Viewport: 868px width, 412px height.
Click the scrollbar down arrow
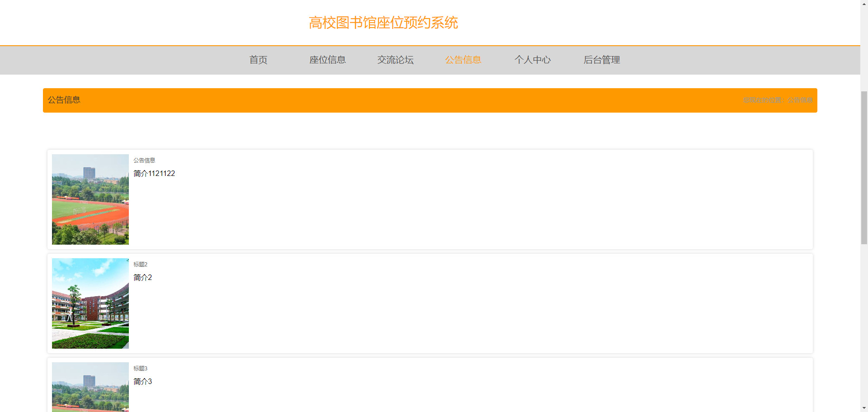(864, 408)
